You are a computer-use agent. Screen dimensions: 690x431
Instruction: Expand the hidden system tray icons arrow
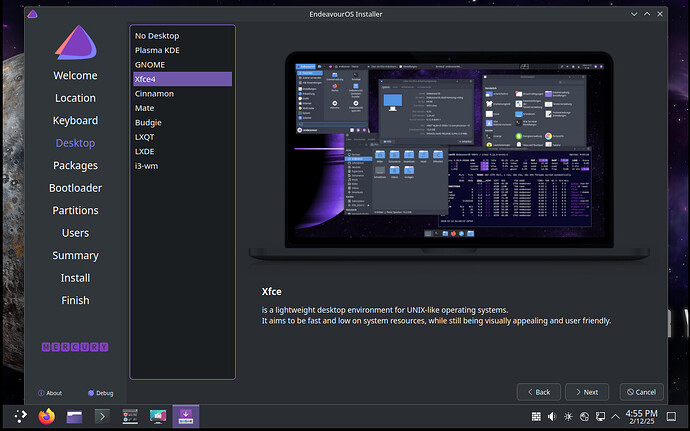[x=616, y=416]
